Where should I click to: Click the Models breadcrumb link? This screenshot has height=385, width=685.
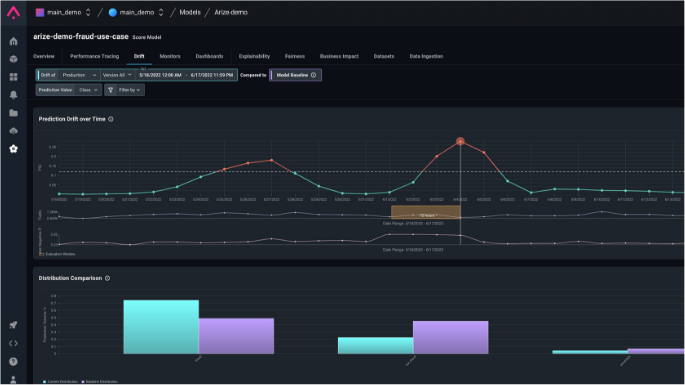pyautogui.click(x=190, y=12)
